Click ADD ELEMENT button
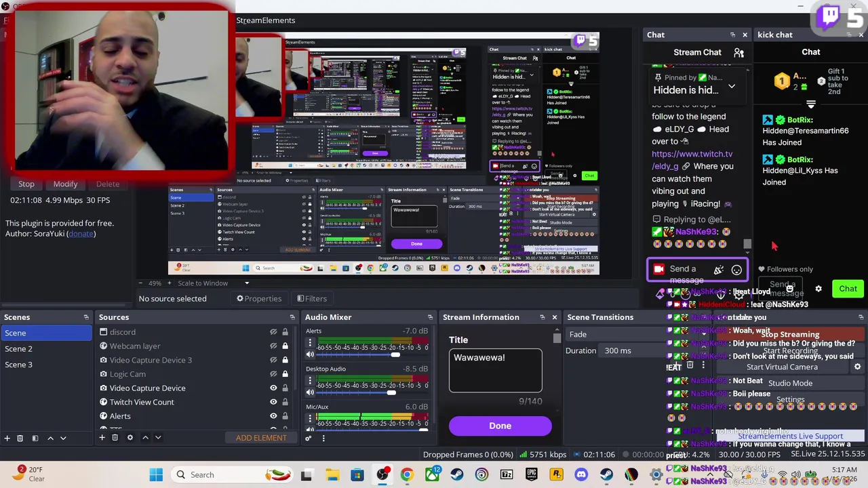The image size is (868, 488). 261,438
